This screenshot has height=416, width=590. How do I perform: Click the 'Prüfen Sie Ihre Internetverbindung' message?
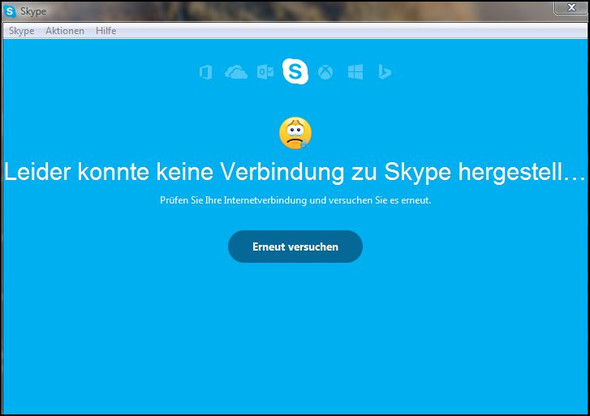pyautogui.click(x=295, y=200)
